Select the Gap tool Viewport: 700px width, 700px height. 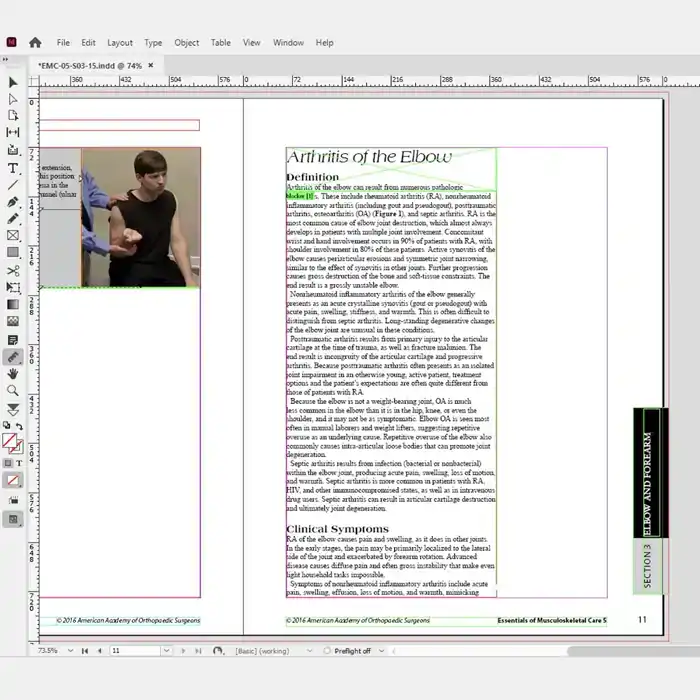tap(13, 132)
